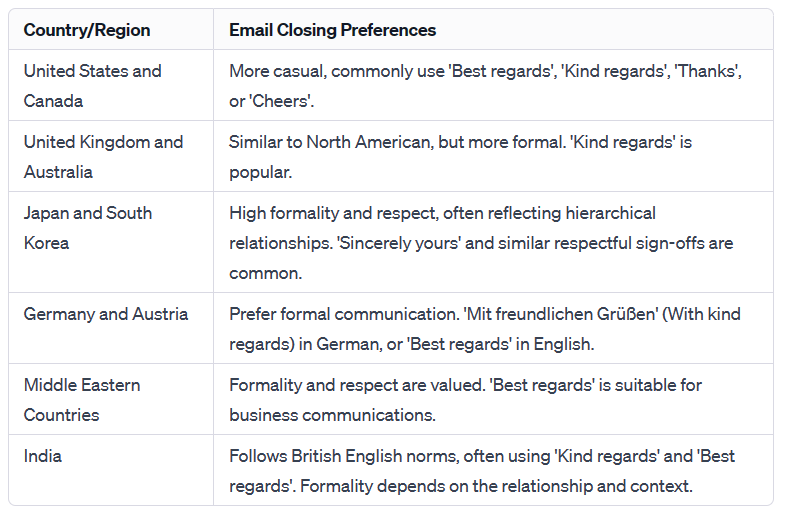Click the Country/Region column header
This screenshot has height=513, width=786.
(87, 30)
